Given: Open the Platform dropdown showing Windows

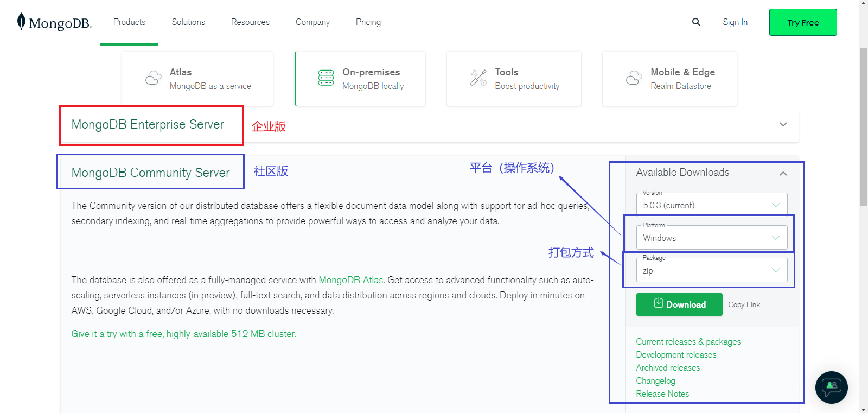Looking at the screenshot, I should pos(712,238).
